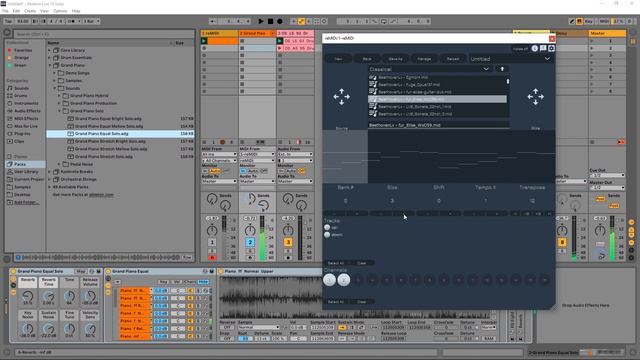The image size is (640, 360).
Task: Open the Cue Out dropdown
Action: [607, 175]
